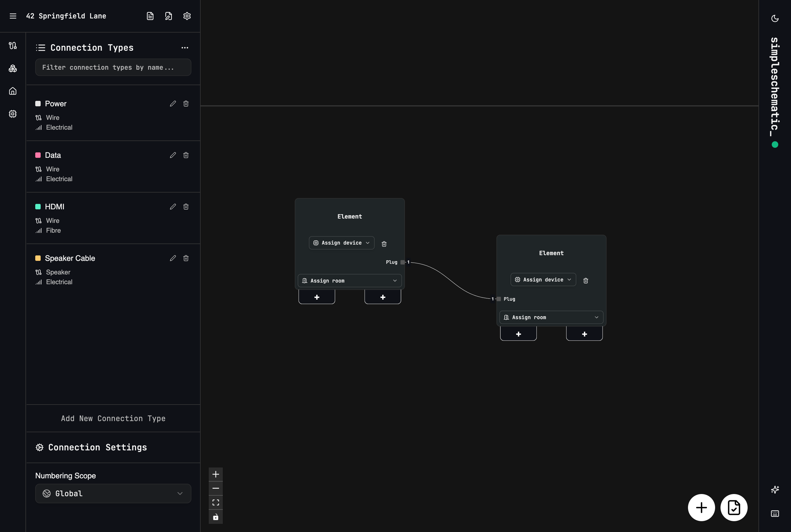The image size is (791, 532).
Task: Zoom in using the plus canvas control
Action: click(216, 474)
